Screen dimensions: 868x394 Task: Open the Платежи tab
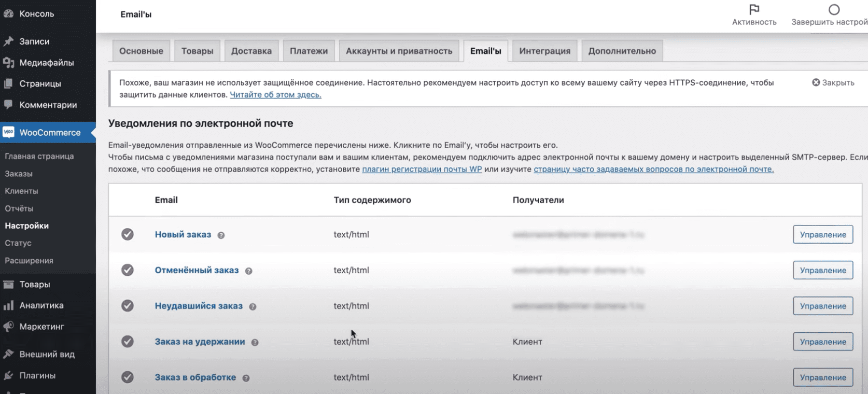[x=309, y=51]
